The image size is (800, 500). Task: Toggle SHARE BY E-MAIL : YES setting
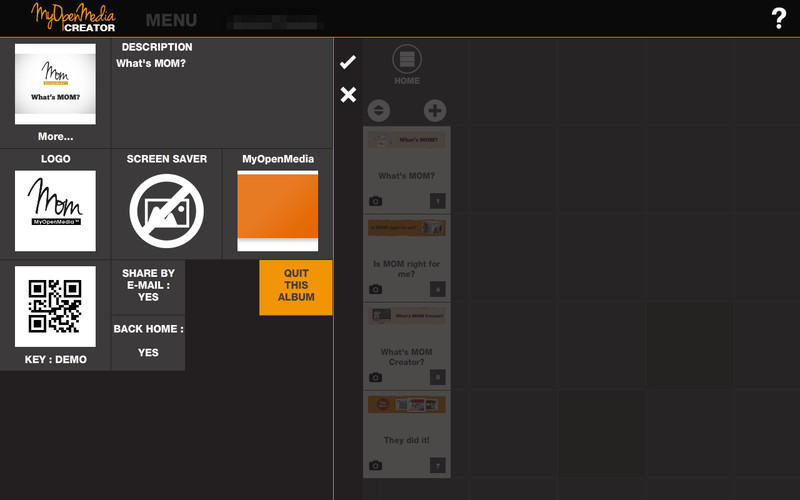[x=148, y=285]
